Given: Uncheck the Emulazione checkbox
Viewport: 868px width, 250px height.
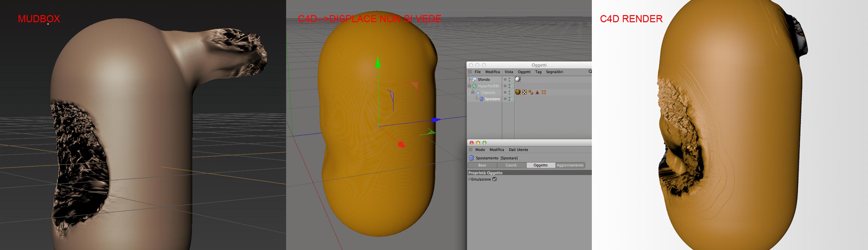Looking at the screenshot, I should (495, 179).
